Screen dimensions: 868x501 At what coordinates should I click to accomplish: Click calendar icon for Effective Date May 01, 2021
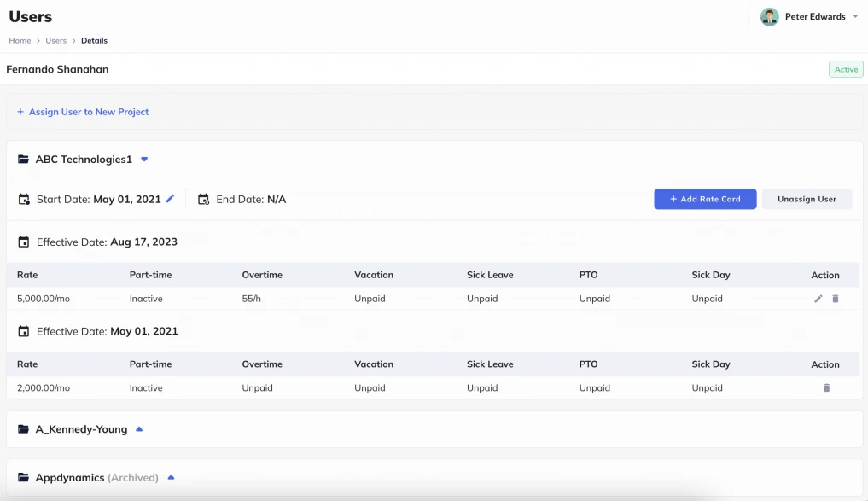(x=23, y=331)
